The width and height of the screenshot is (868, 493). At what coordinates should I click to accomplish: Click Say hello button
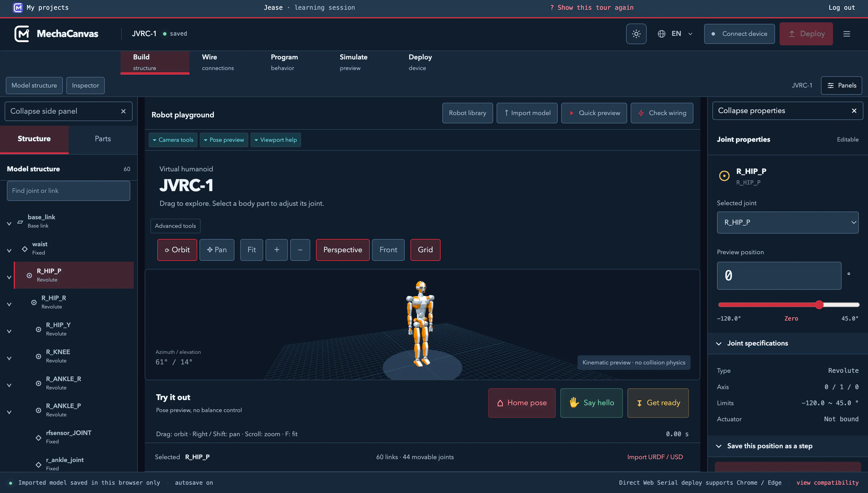591,403
